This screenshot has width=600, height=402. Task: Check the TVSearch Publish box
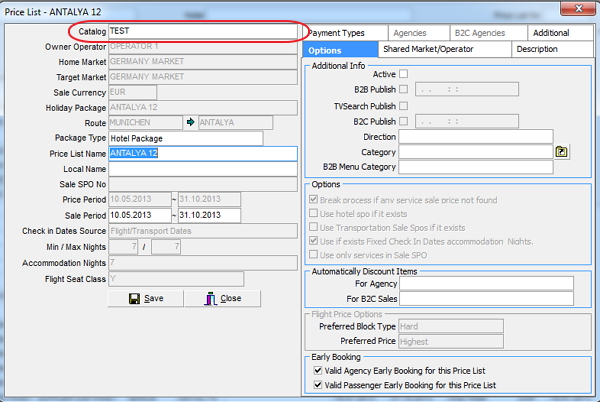(x=404, y=106)
